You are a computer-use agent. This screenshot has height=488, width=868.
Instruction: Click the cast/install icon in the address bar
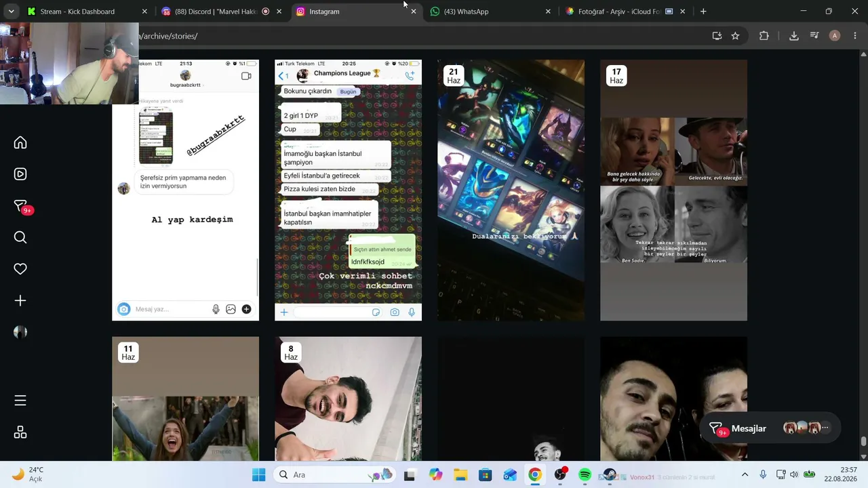717,36
